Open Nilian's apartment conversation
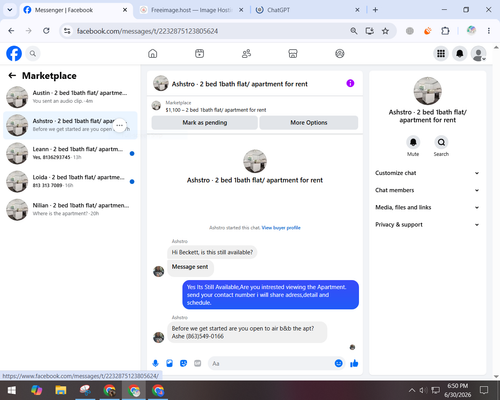Viewport: 500px width, 400px height. pyautogui.click(x=70, y=210)
